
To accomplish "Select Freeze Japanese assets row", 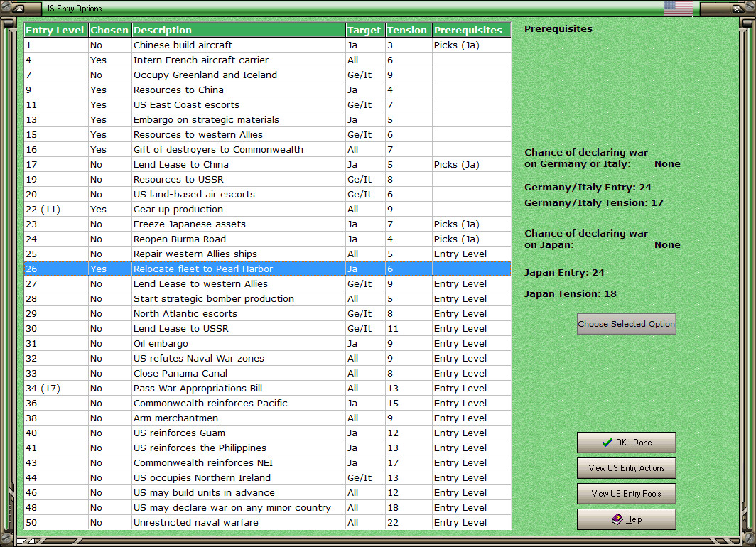I will click(x=268, y=224).
